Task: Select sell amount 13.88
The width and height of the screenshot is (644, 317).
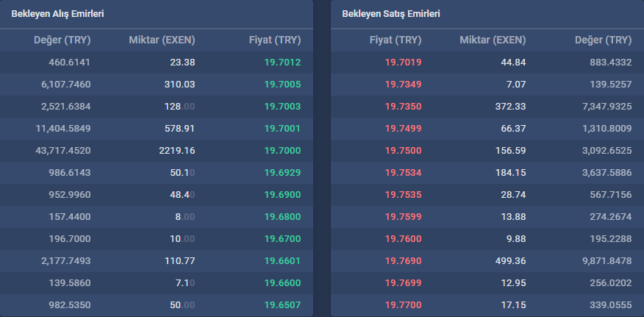Action: (513, 217)
